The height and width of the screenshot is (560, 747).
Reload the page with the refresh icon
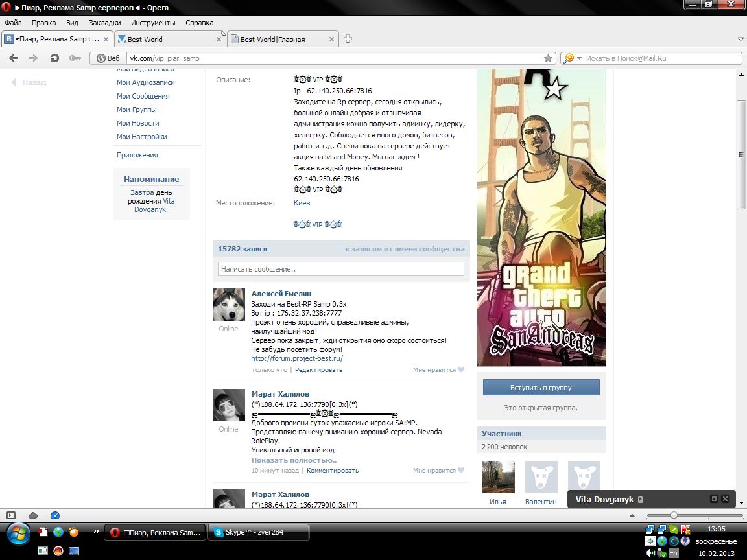tap(54, 58)
